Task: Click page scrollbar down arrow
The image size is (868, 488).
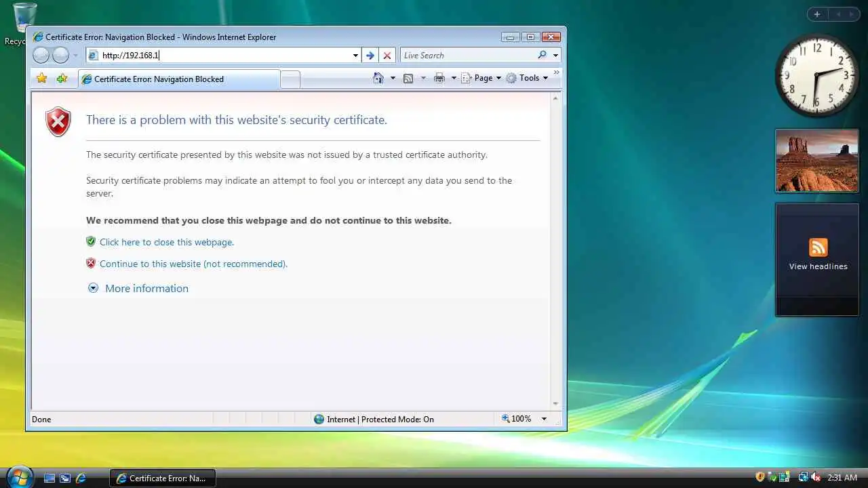Action: pyautogui.click(x=555, y=403)
